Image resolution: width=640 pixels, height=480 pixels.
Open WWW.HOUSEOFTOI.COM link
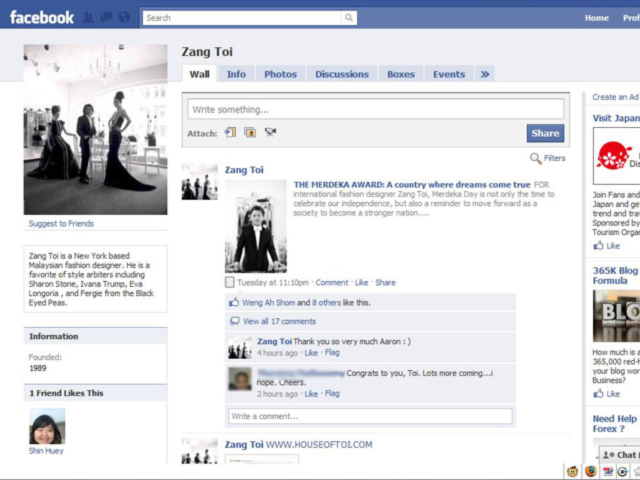(x=319, y=444)
